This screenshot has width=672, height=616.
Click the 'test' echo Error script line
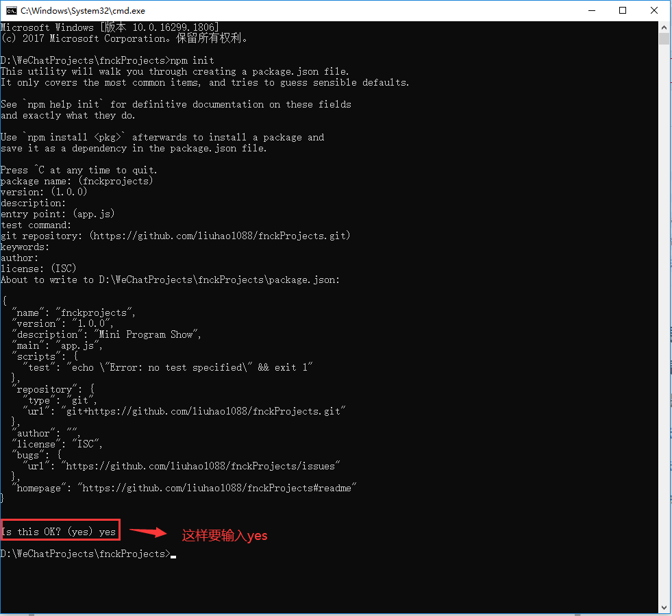click(x=168, y=368)
